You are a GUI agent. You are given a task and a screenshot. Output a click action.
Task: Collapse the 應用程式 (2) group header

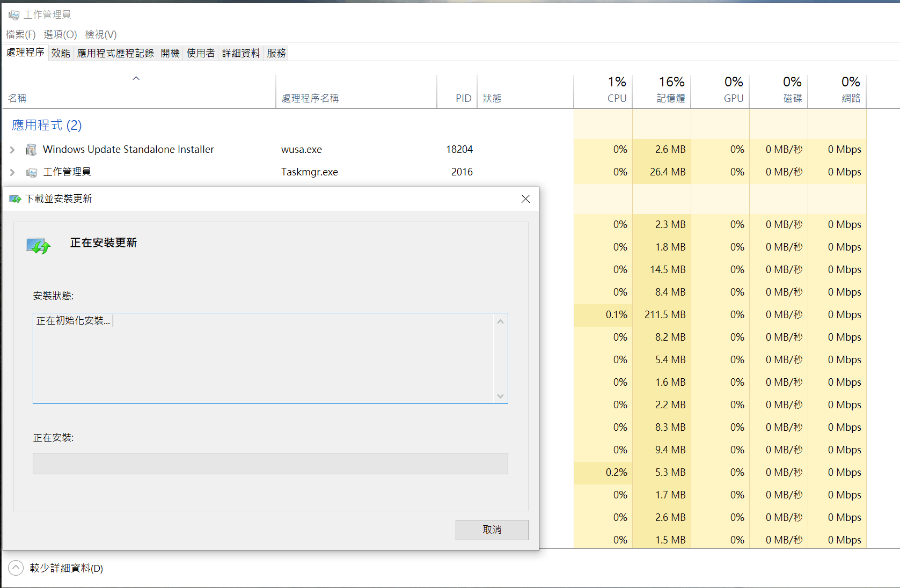pyautogui.click(x=47, y=126)
